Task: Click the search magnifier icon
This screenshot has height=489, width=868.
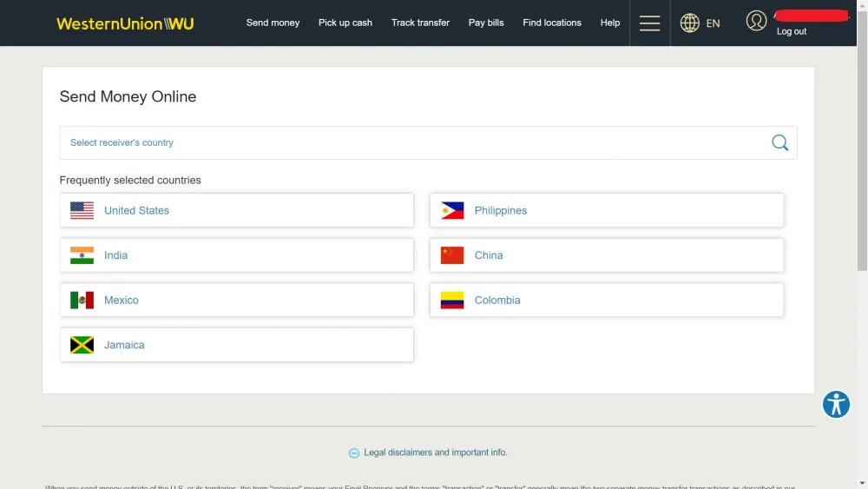Action: 779,142
